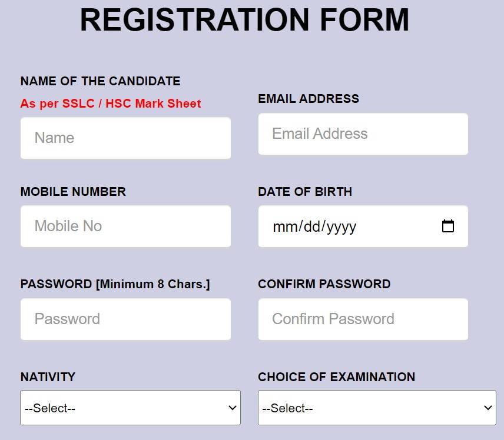Image resolution: width=504 pixels, height=440 pixels.
Task: Click the MOBILE NUMBER label
Action: [73, 192]
